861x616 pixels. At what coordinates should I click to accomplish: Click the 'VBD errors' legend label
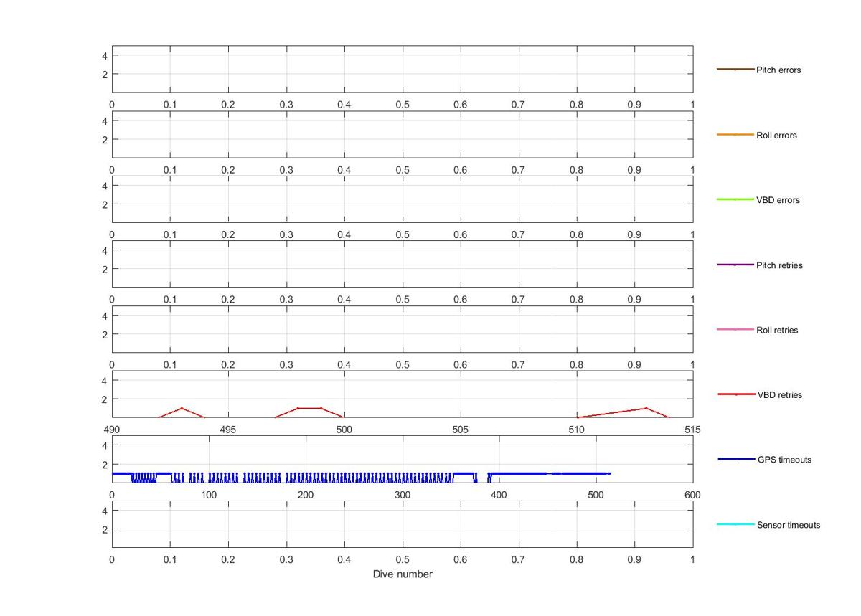coord(778,200)
